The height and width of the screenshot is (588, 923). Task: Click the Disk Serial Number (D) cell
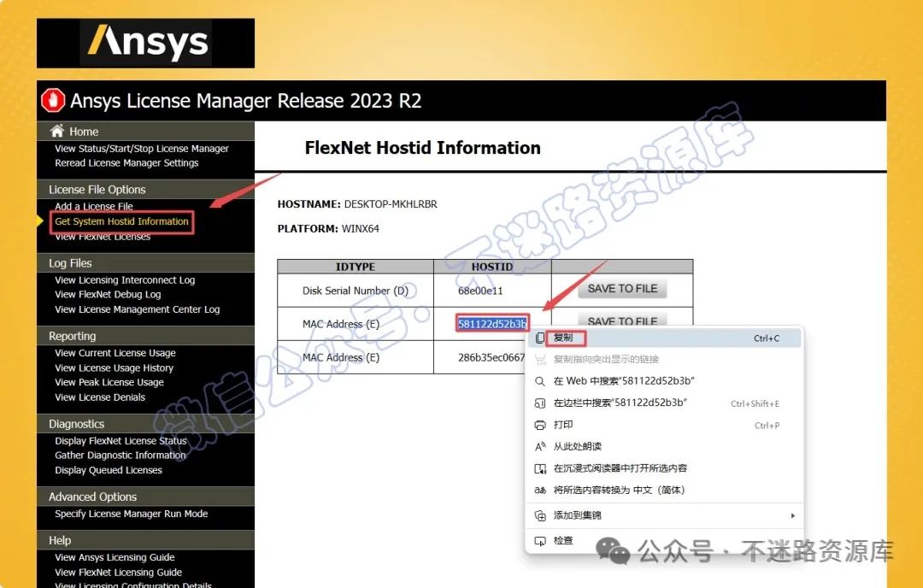tap(356, 291)
